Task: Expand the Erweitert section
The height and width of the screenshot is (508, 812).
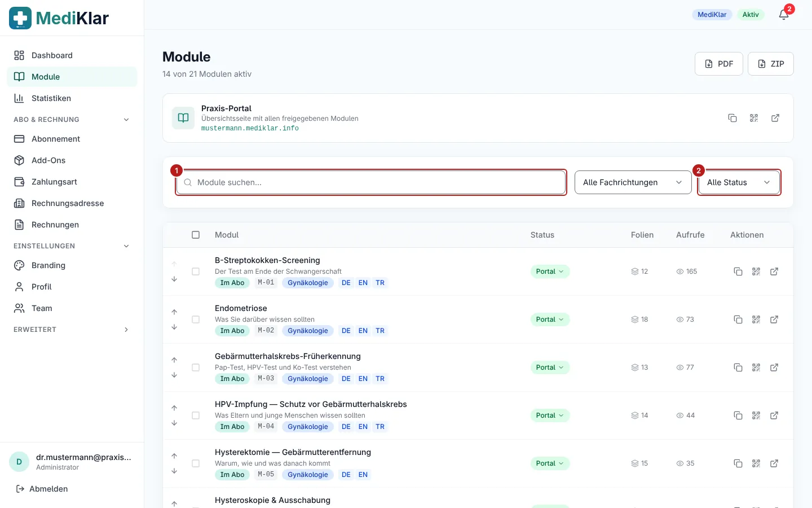Action: point(72,330)
